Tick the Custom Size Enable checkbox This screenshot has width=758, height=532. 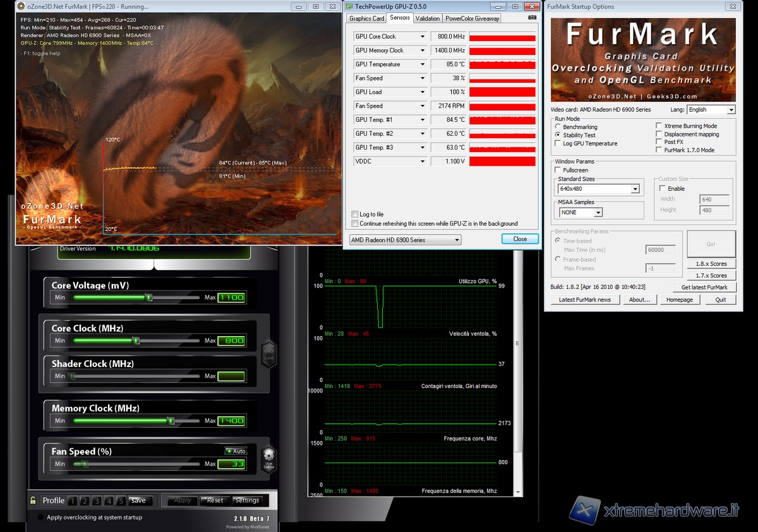coord(662,188)
